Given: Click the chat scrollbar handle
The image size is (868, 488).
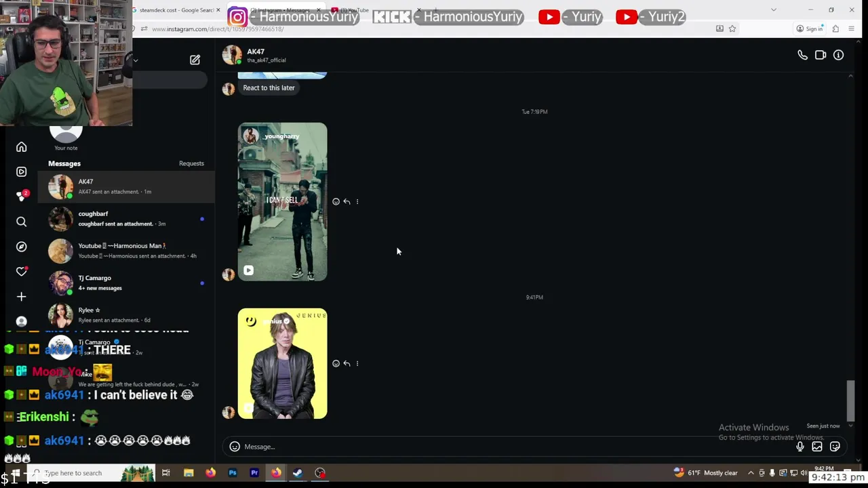Looking at the screenshot, I should tap(851, 401).
